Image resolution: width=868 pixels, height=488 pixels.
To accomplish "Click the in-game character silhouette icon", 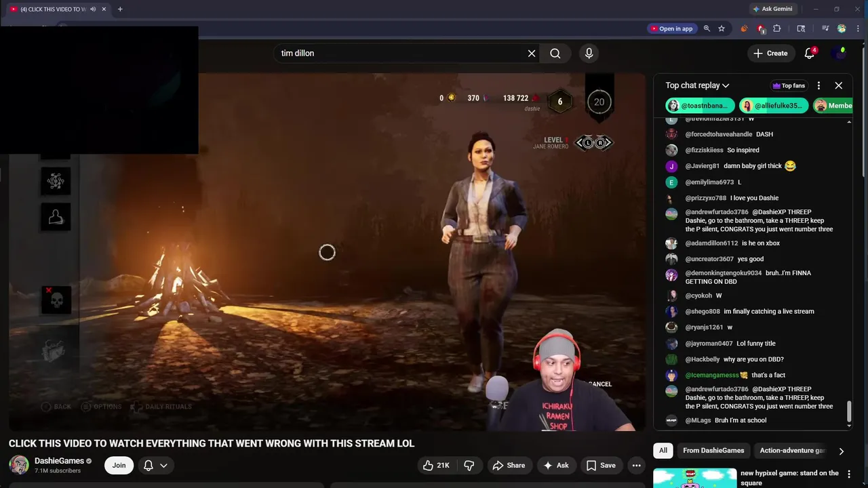I will [x=56, y=217].
